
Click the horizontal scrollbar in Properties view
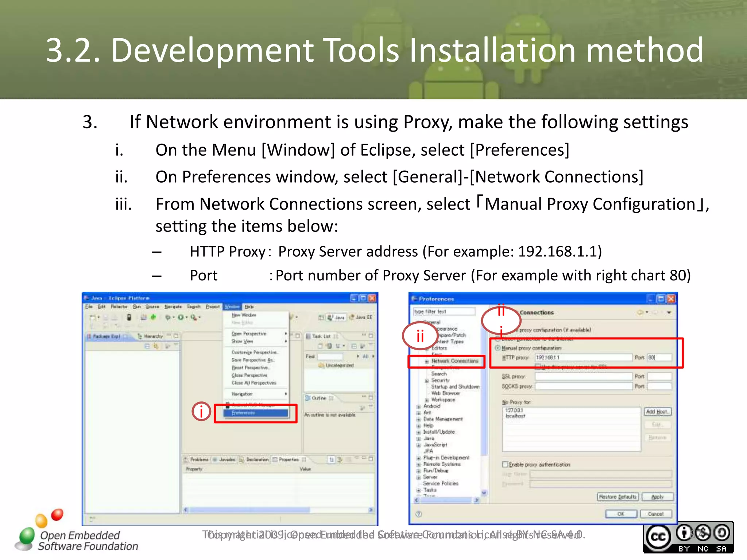[279, 510]
